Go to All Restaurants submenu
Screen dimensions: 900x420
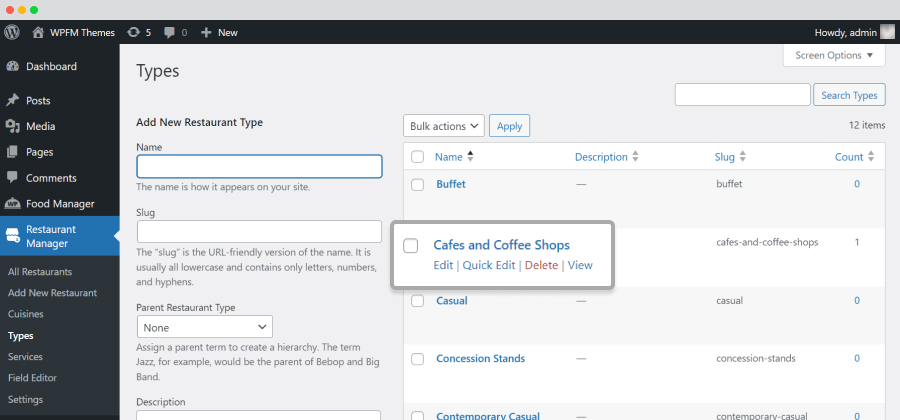click(40, 272)
